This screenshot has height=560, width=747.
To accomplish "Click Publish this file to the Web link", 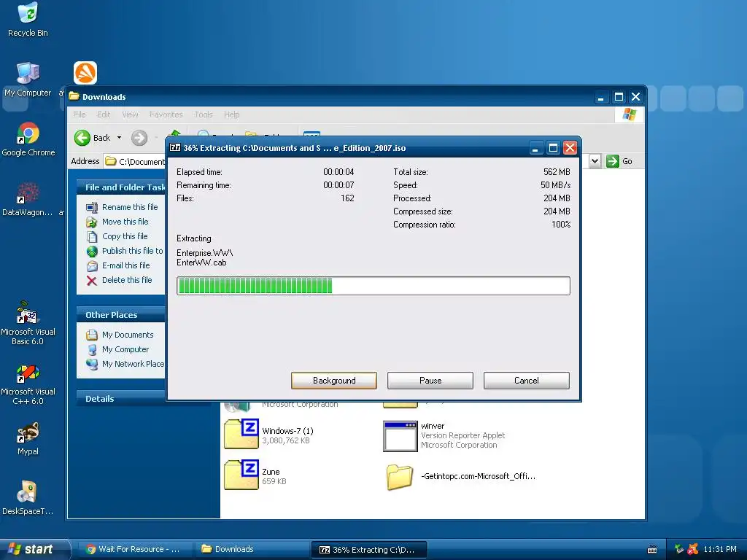I will (x=133, y=251).
